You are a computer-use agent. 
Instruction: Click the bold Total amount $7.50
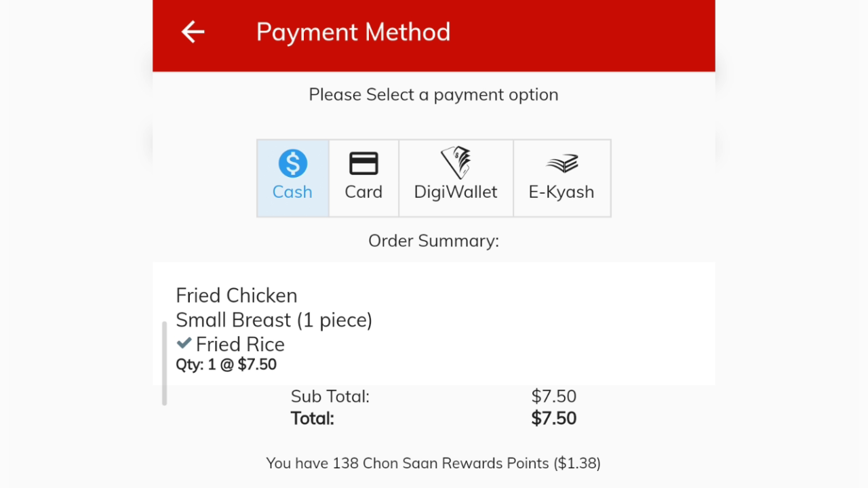point(554,418)
